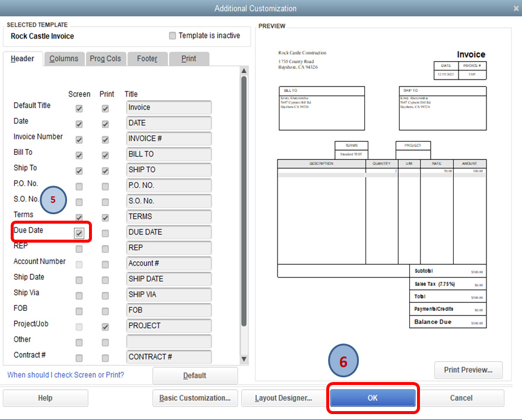Select the Prog Cols tab
The image size is (522, 420).
pyautogui.click(x=106, y=59)
